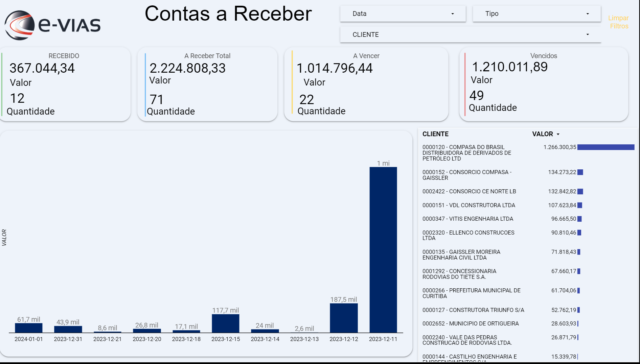
Task: Click the 2023-12-11 chart bar
Action: (x=383, y=250)
